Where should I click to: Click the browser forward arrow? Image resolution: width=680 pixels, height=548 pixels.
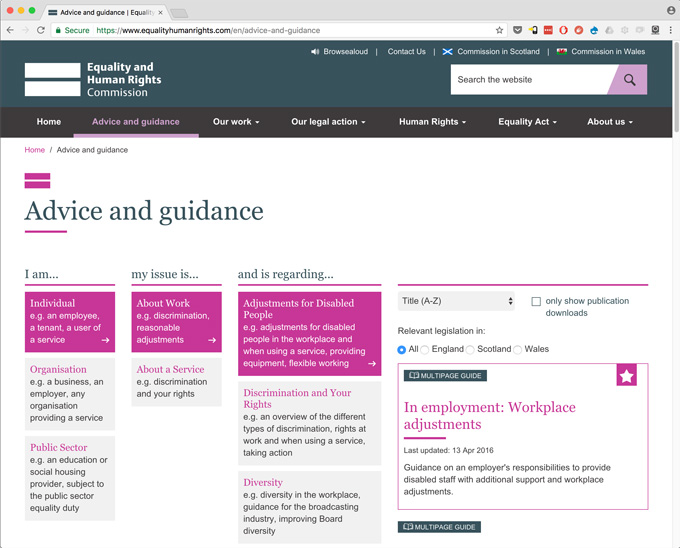pyautogui.click(x=26, y=30)
